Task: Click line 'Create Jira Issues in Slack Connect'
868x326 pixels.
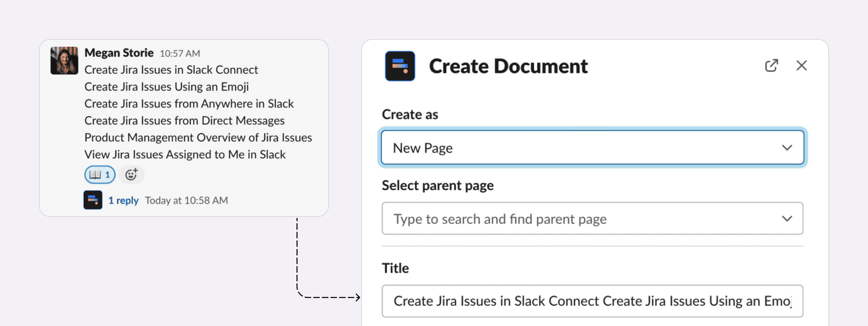Action: click(x=171, y=70)
